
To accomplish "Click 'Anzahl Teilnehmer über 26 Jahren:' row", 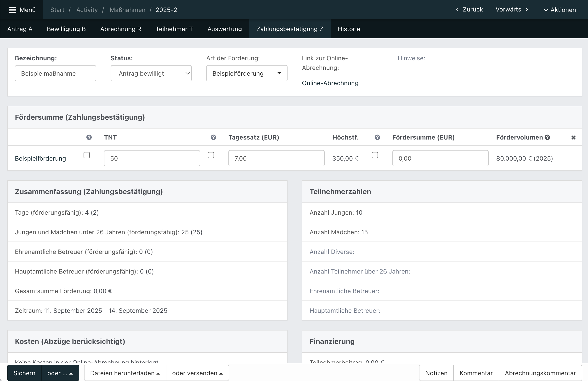I will 442,271.
